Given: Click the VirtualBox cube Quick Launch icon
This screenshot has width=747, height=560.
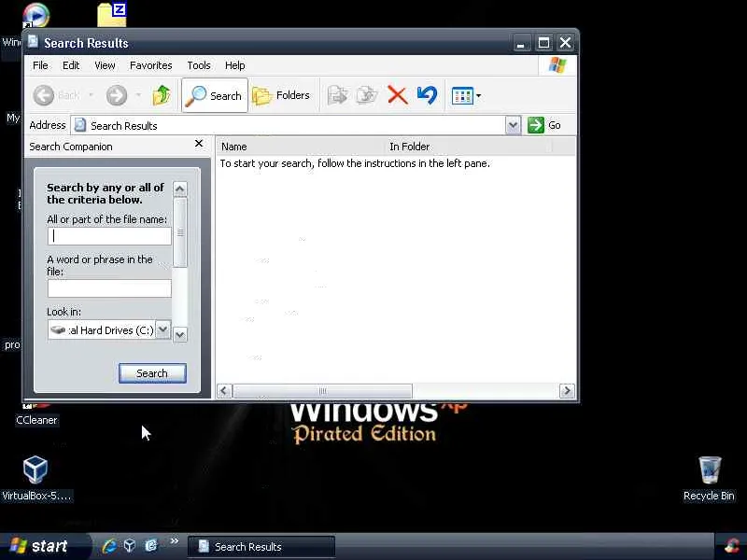Looking at the screenshot, I should click(130, 546).
